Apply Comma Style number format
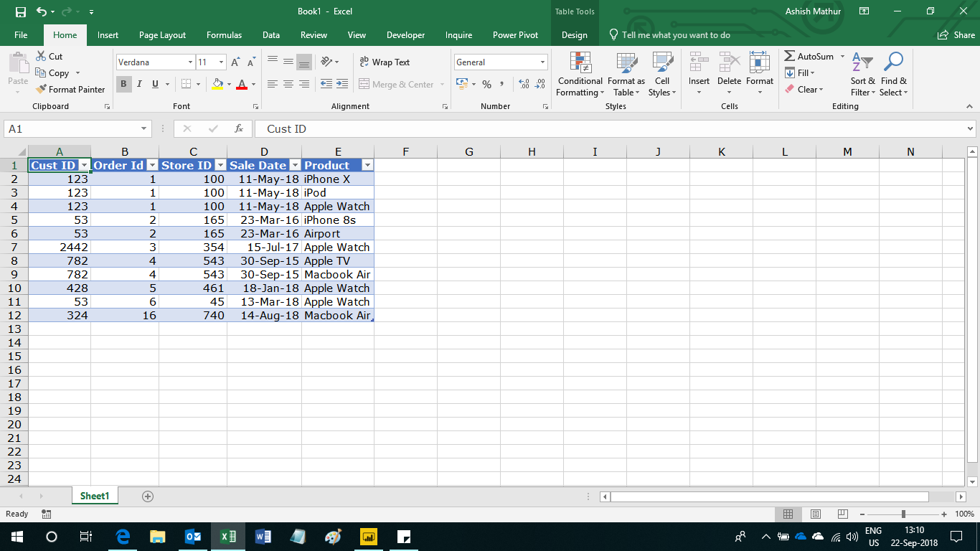Viewport: 980px width, 551px height. [x=501, y=85]
